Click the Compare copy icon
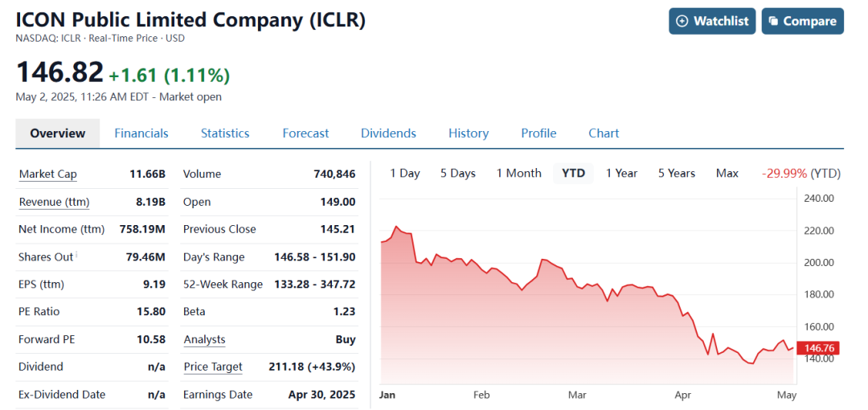Viewport: 868px width, 410px height. [772, 22]
